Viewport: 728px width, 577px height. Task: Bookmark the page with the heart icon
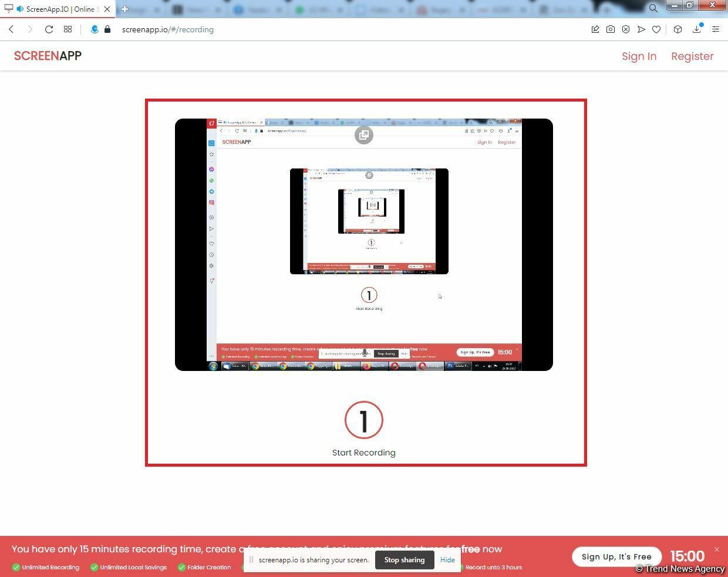point(656,29)
